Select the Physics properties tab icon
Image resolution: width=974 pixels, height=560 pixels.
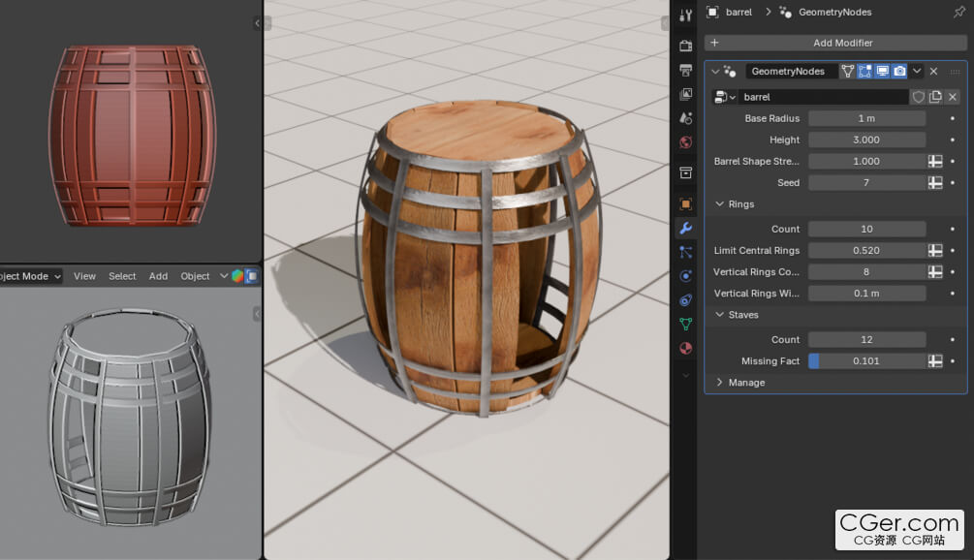(x=685, y=275)
